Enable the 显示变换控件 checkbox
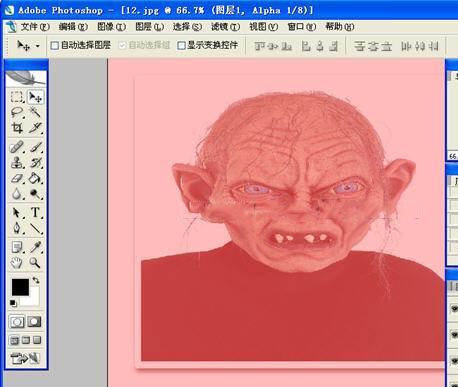This screenshot has height=387, width=458. 181,45
